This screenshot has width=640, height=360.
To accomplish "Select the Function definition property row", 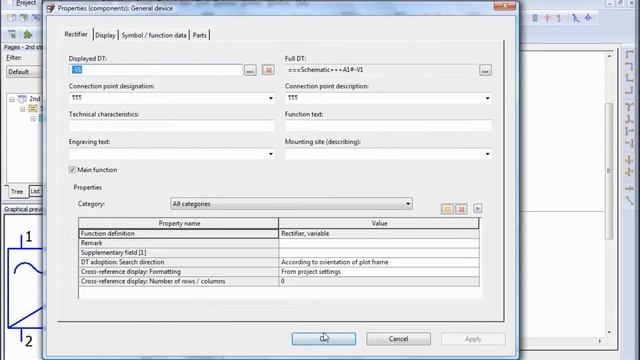I will [x=178, y=233].
